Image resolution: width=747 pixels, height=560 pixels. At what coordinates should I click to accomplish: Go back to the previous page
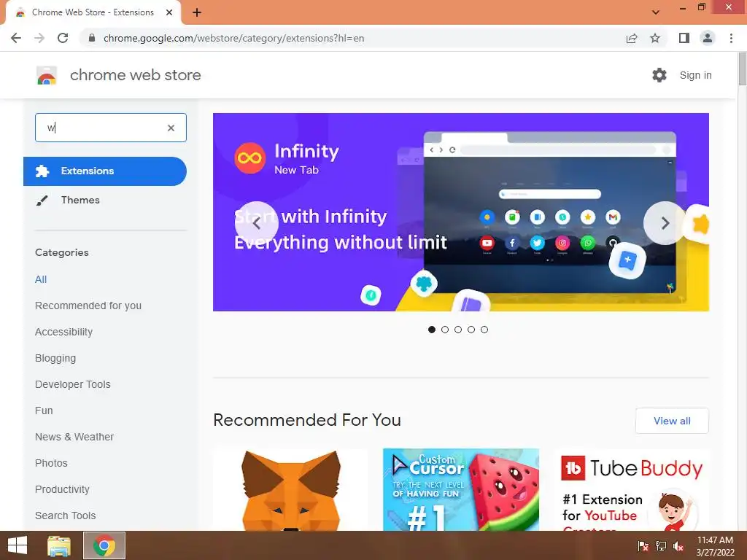pos(16,38)
